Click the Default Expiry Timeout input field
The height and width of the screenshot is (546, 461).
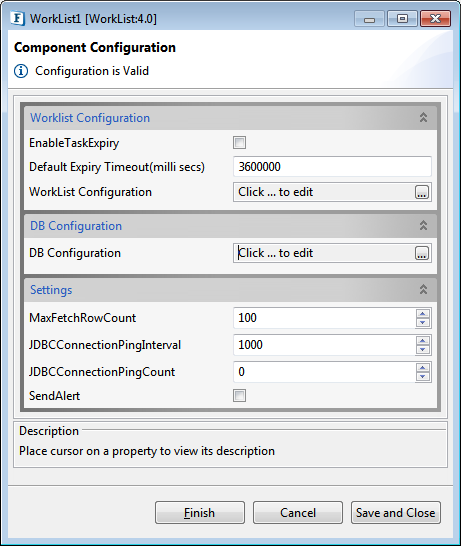(x=332, y=167)
